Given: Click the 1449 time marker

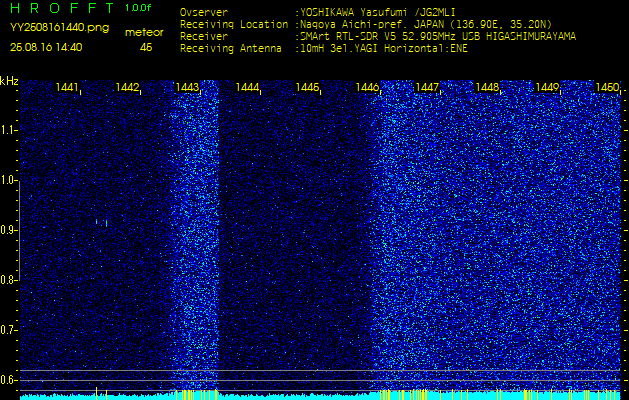Looking at the screenshot, I should (547, 87).
